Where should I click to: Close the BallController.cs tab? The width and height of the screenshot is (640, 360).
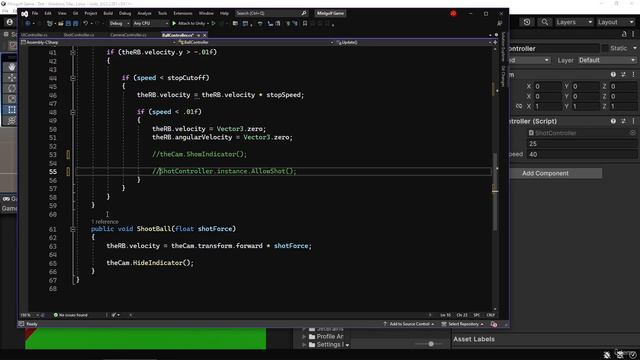(x=205, y=36)
